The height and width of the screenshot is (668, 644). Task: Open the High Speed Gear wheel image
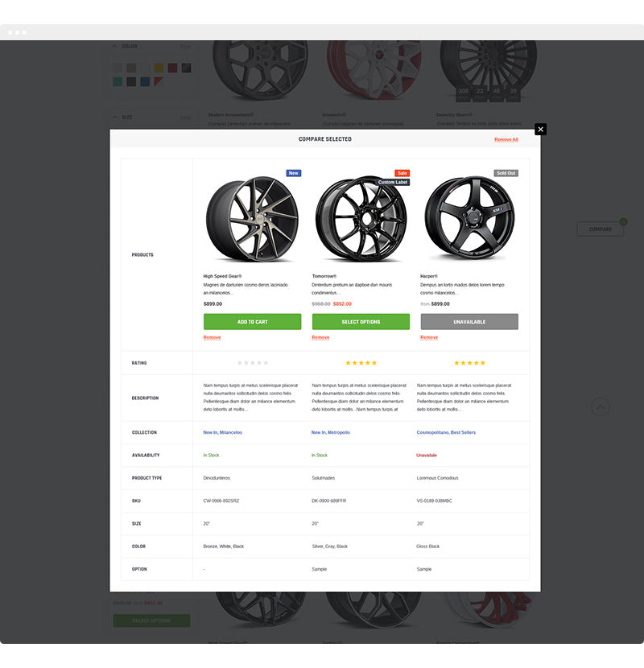tap(252, 220)
